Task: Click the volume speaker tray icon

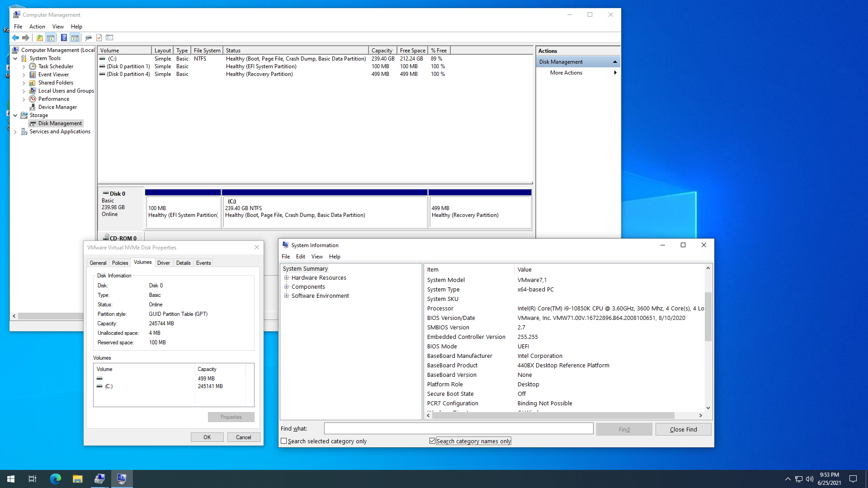Action: (x=809, y=479)
